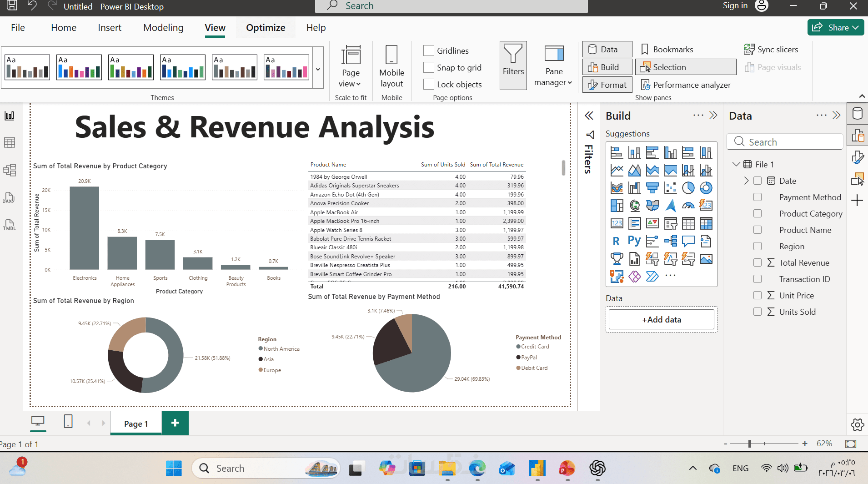
Task: Switch to the Home ribbon tab
Action: (64, 28)
